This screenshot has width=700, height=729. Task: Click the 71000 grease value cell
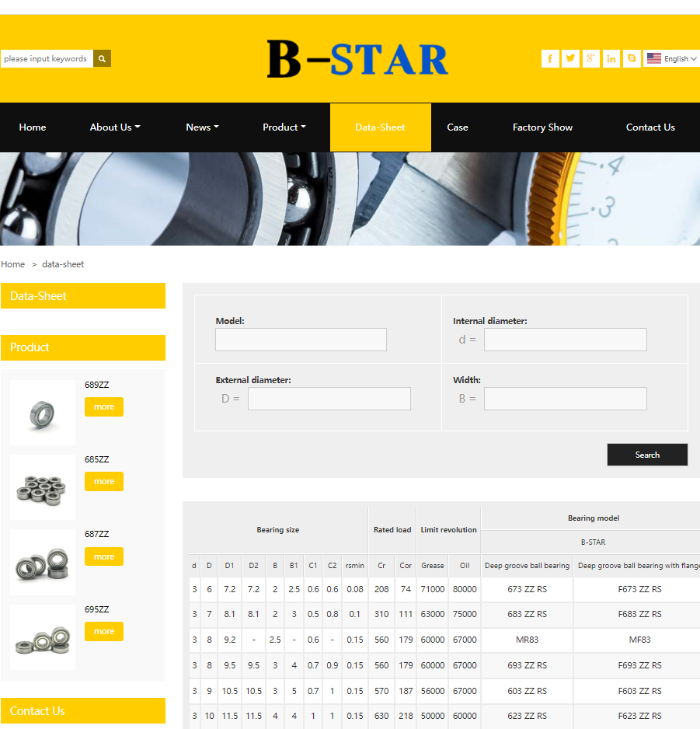click(x=432, y=589)
